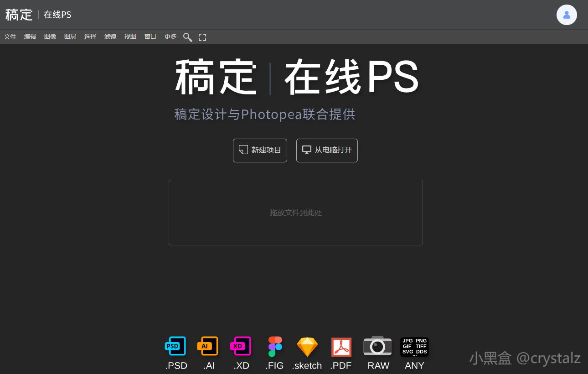
Task: Open the 图像 menu
Action: [x=50, y=36]
